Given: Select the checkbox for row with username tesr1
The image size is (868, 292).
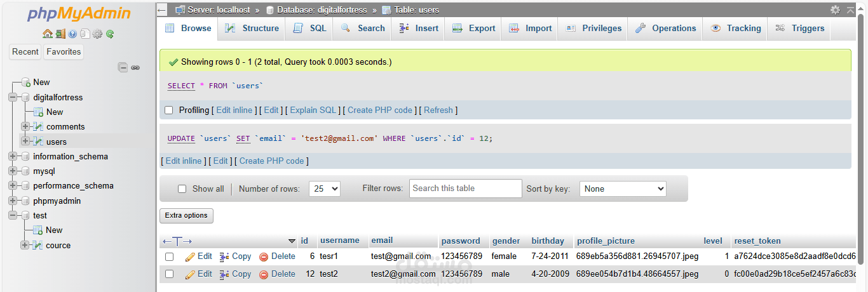Looking at the screenshot, I should click(x=170, y=257).
